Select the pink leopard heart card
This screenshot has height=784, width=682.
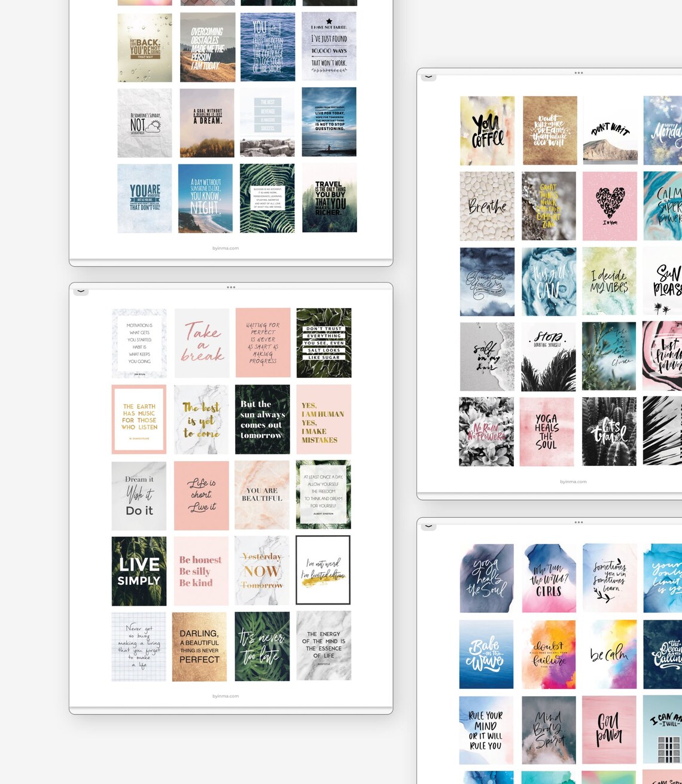[610, 206]
